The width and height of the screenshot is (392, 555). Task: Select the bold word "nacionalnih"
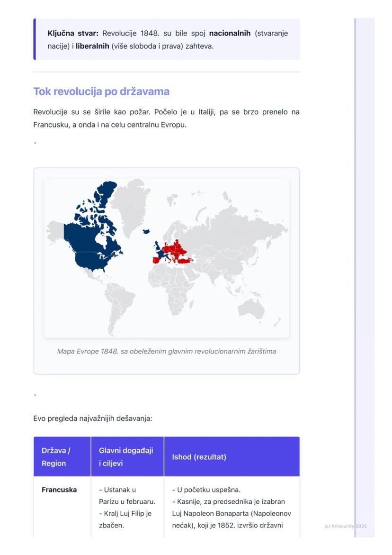(x=230, y=33)
